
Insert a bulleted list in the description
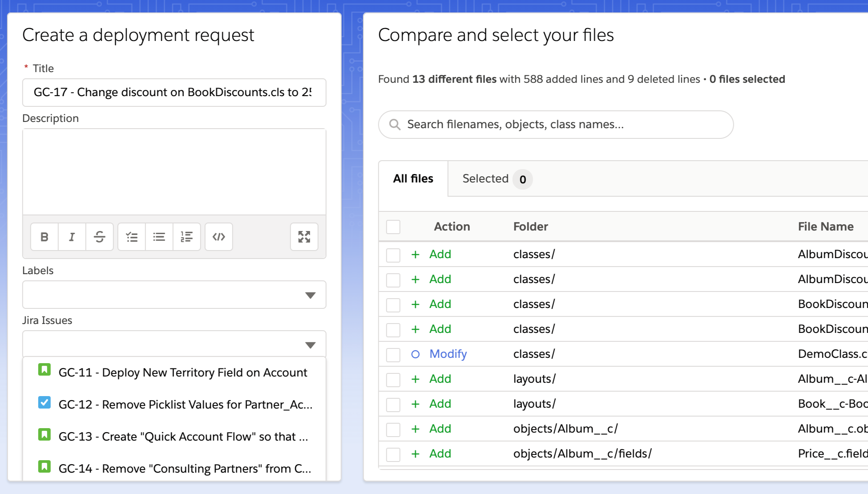click(159, 237)
